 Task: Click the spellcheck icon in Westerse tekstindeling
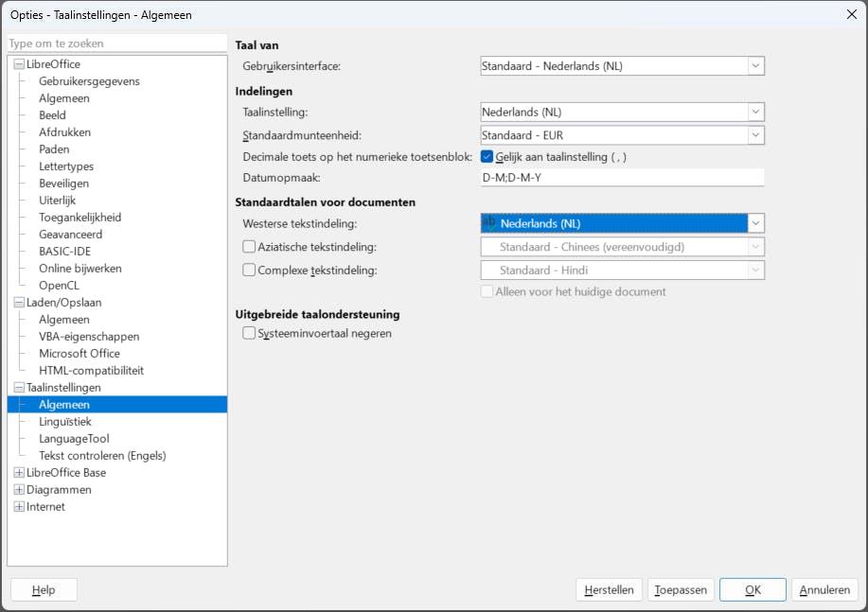[489, 223]
